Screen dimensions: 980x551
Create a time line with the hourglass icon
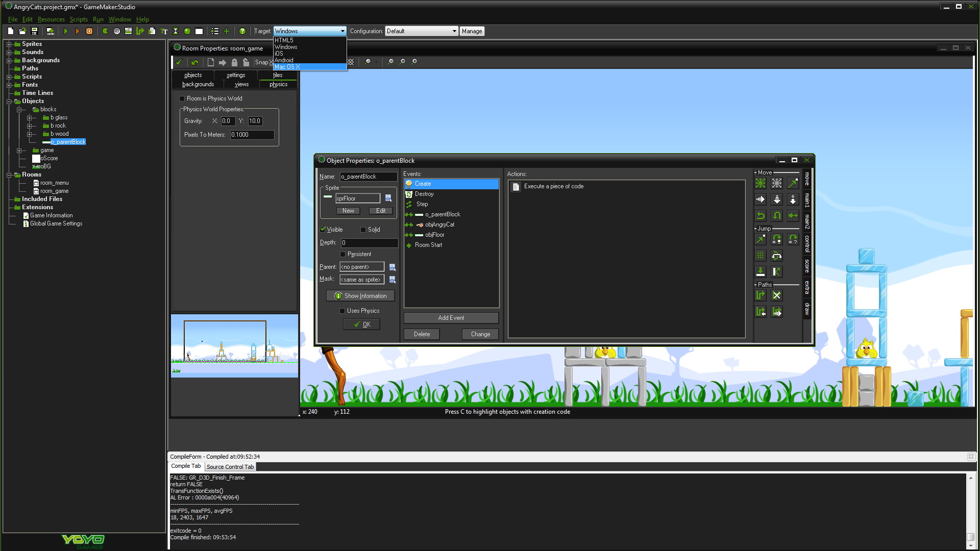tap(176, 31)
